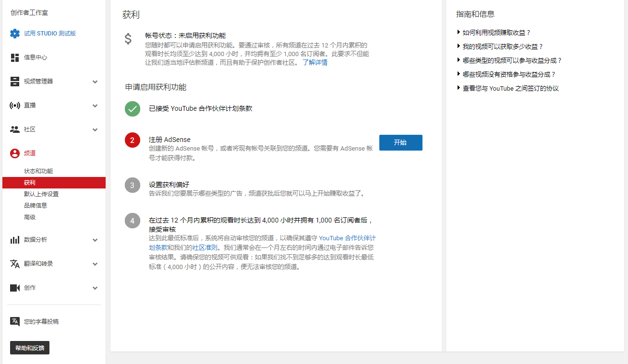Click the dollar sign account status icon
Screen dimensions: 628x364
coord(128,39)
